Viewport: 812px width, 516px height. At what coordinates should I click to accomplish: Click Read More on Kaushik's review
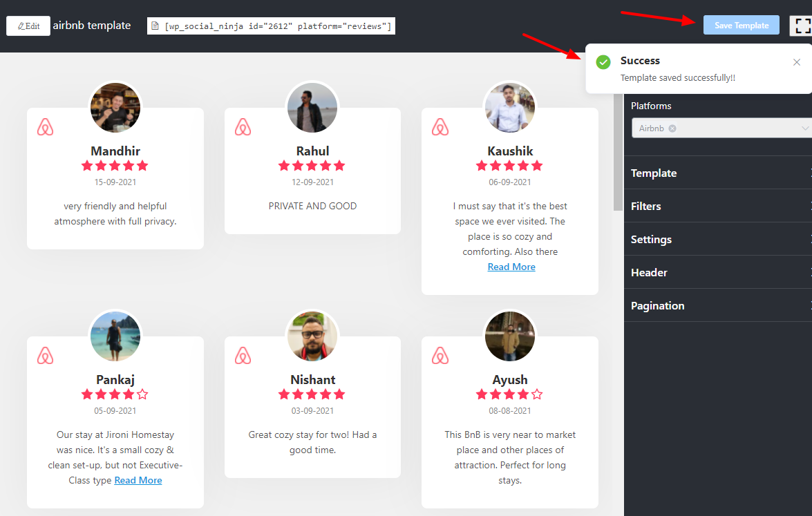pyautogui.click(x=511, y=267)
